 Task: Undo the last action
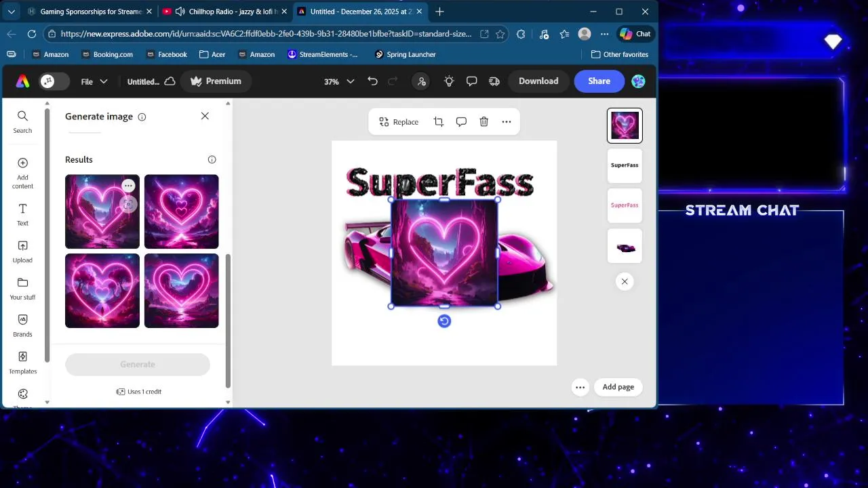372,81
